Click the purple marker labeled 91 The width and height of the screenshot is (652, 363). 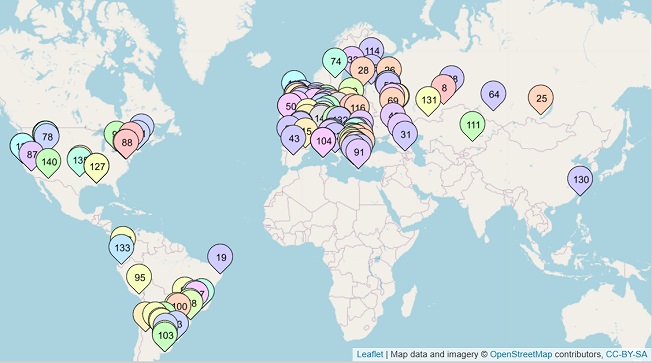[358, 152]
